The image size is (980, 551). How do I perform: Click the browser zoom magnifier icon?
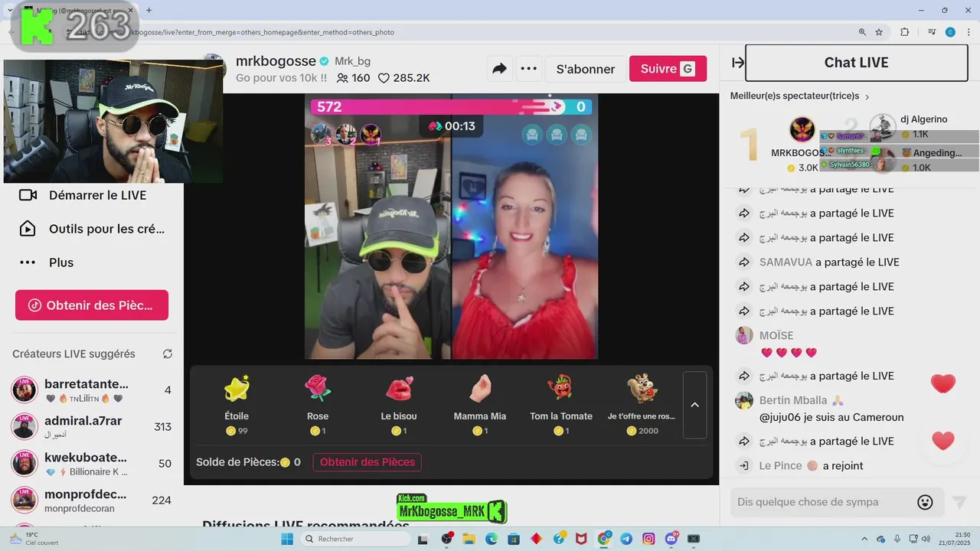[x=862, y=32]
